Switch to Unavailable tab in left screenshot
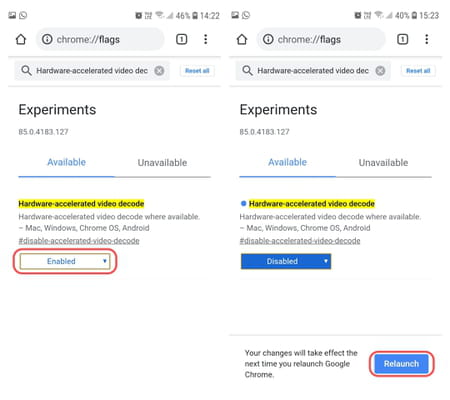Viewport: 450px width, 400px height. [x=162, y=163]
